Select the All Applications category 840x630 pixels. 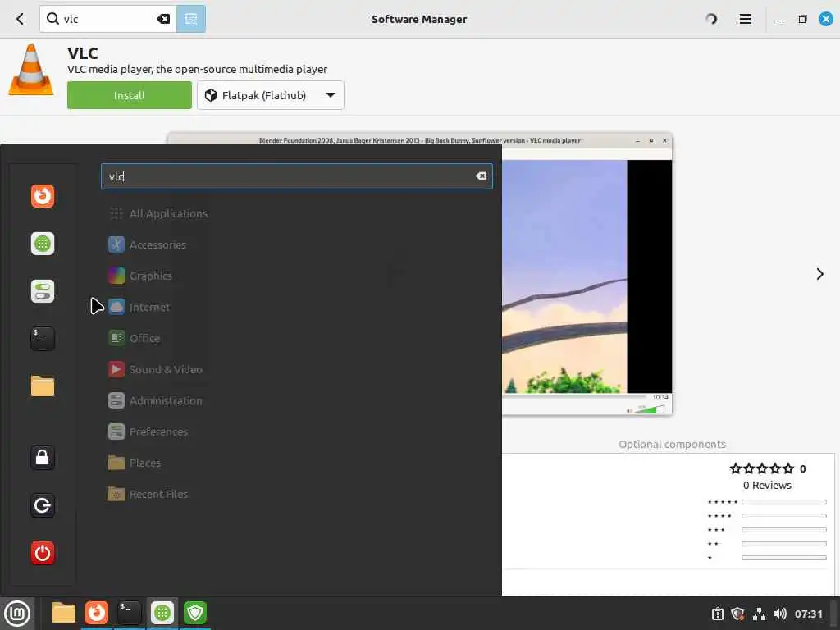click(157, 214)
